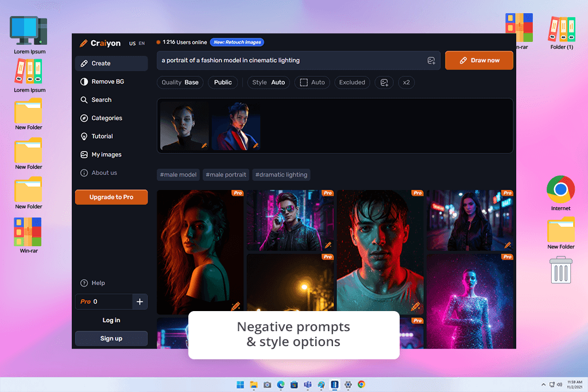Click pencil icon on neon street woman image
This screenshot has height=392, width=588.
508,245
